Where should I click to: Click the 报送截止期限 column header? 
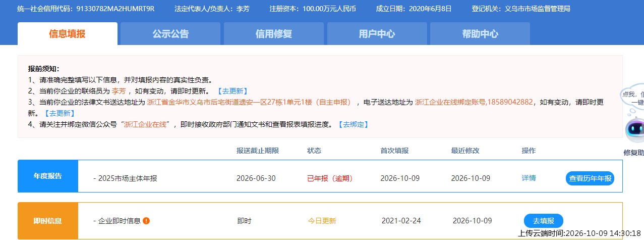click(x=257, y=151)
